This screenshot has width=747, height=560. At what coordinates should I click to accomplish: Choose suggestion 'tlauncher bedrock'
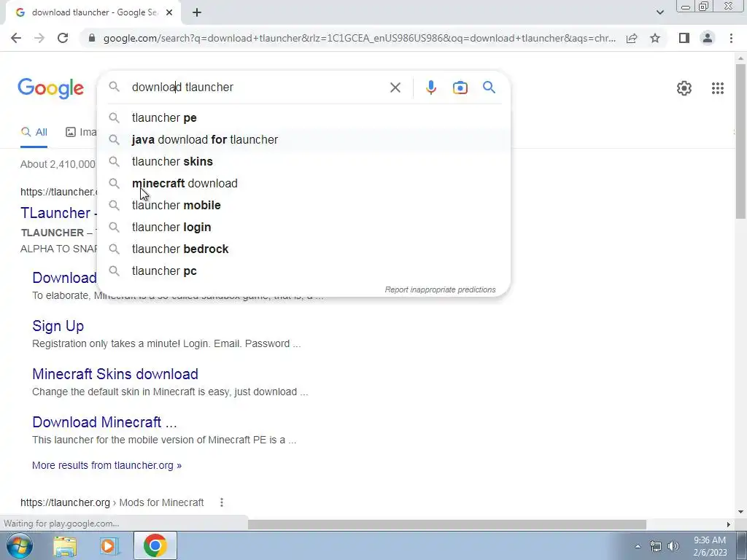point(303,249)
